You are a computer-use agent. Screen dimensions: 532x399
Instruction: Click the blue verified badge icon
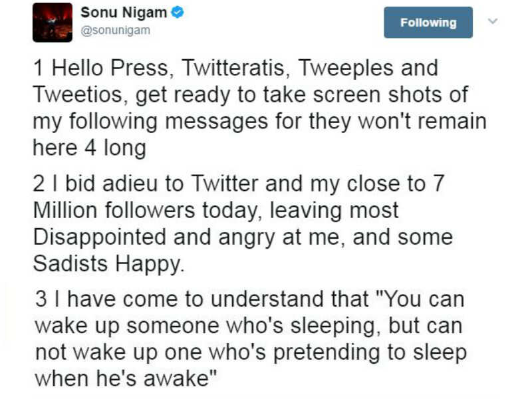click(178, 12)
